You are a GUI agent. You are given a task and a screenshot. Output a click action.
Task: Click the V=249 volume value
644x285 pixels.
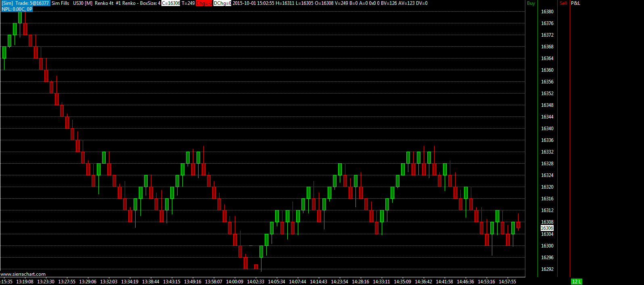341,3
